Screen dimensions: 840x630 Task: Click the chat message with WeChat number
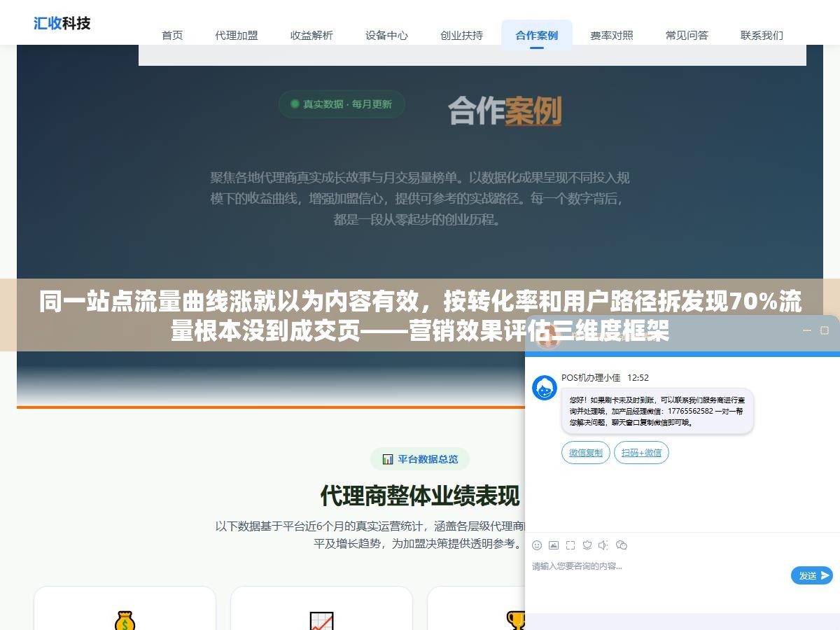coord(657,411)
